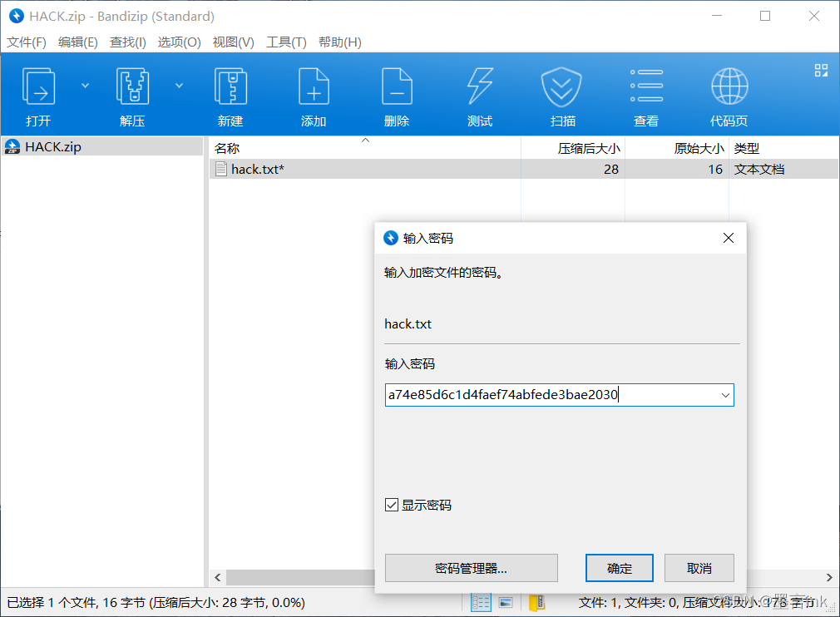The width and height of the screenshot is (840, 617).
Task: Click the horizontal scrollbar right arrow
Action: point(829,577)
